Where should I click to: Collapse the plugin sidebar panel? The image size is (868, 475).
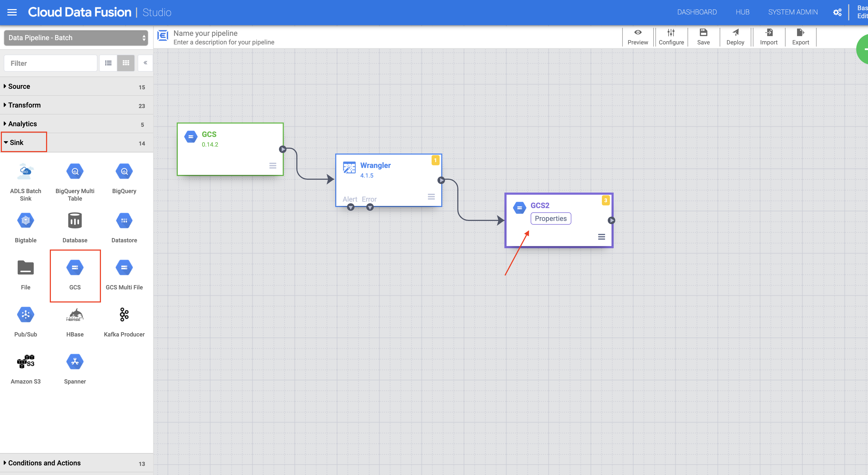(145, 63)
